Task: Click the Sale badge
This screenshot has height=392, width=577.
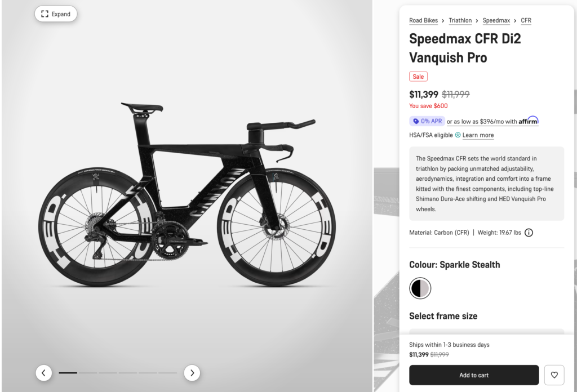Action: pyautogui.click(x=418, y=77)
